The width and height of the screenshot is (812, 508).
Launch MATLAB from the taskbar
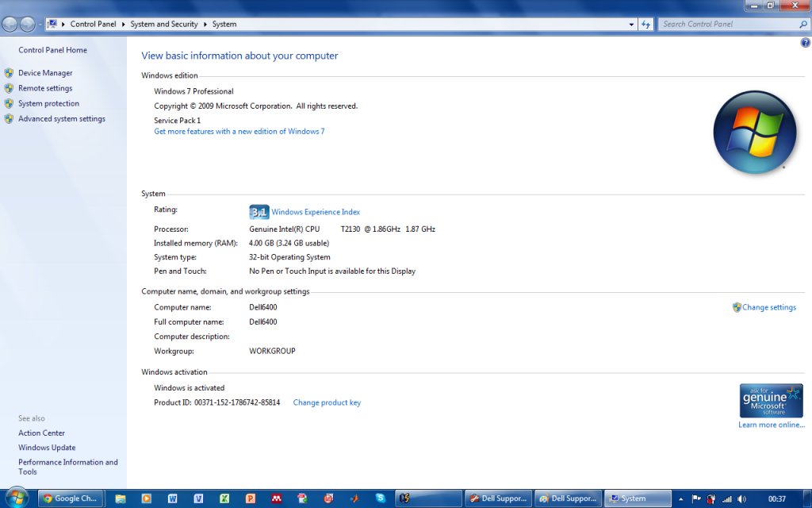pos(354,498)
